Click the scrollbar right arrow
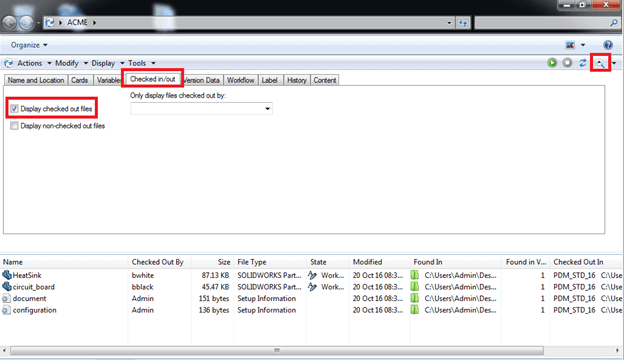 pyautogui.click(x=618, y=350)
